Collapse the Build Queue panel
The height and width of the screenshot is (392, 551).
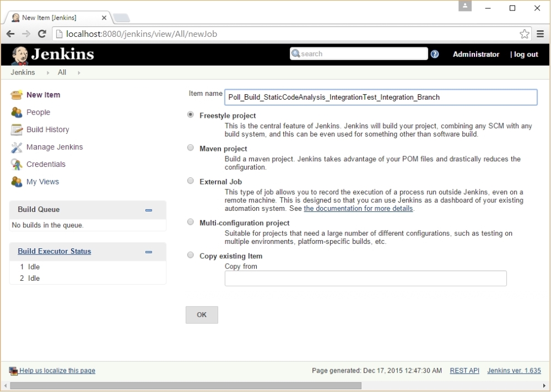point(149,210)
